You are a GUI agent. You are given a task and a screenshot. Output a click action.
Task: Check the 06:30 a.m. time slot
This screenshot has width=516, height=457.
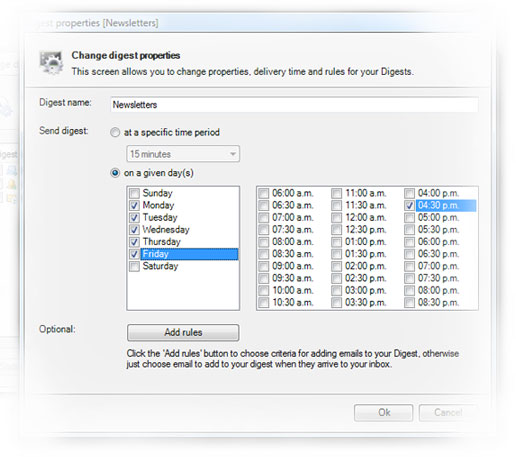pyautogui.click(x=264, y=205)
